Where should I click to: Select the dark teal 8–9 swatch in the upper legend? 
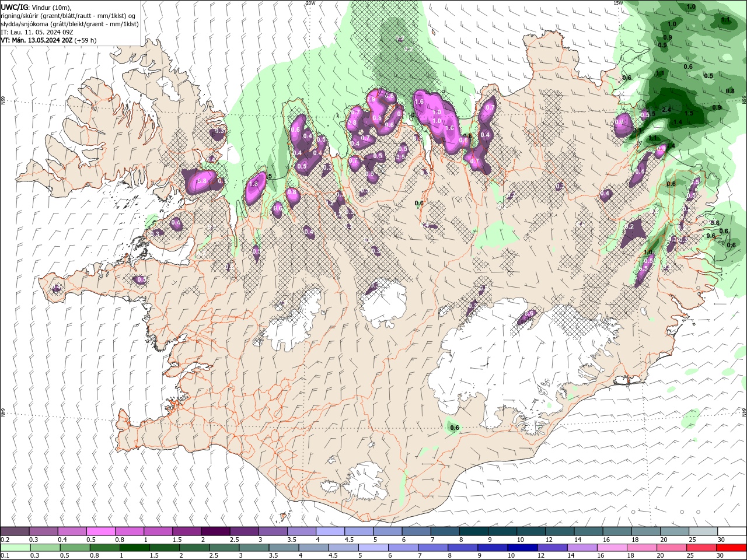(473, 531)
